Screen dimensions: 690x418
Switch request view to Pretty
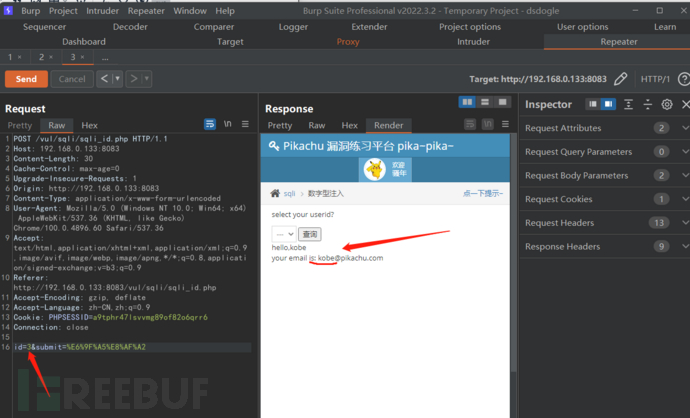coord(20,125)
